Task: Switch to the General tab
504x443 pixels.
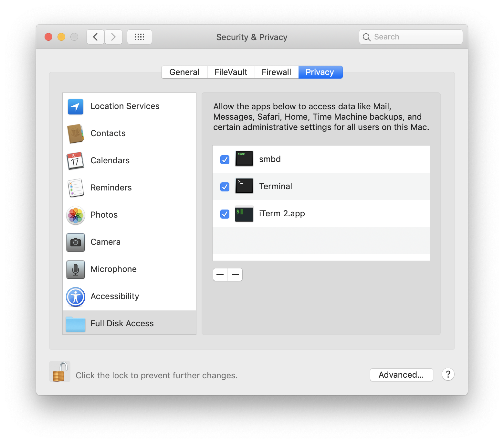Action: (184, 72)
